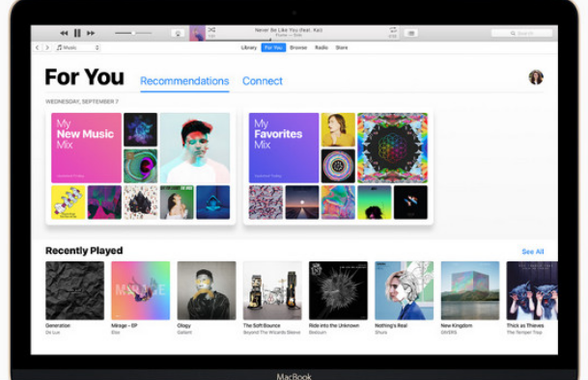
Task: Open the Music media type dropdown
Action: [x=77, y=47]
